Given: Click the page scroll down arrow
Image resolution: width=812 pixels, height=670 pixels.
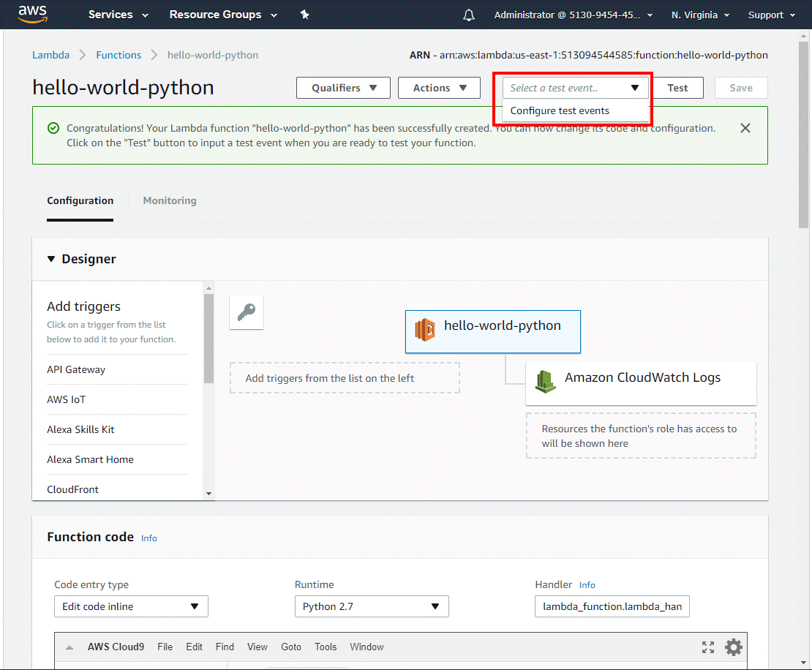Looking at the screenshot, I should (x=803, y=663).
